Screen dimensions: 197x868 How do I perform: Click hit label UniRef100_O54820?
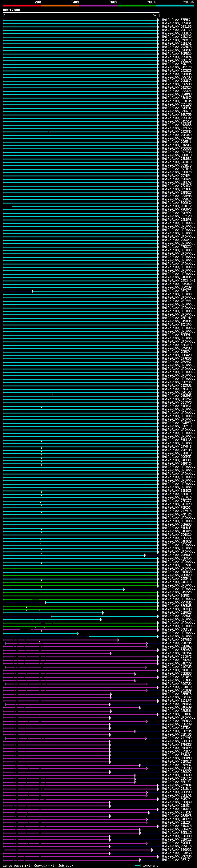point(177,535)
